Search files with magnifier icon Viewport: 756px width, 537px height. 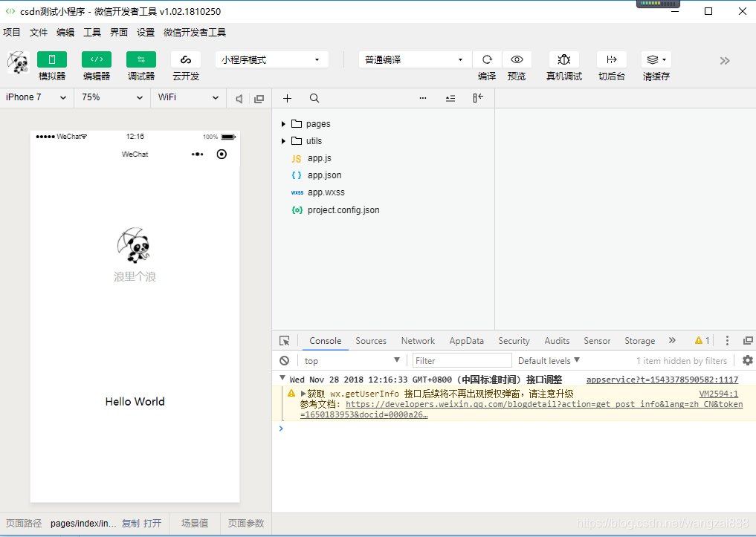(314, 98)
